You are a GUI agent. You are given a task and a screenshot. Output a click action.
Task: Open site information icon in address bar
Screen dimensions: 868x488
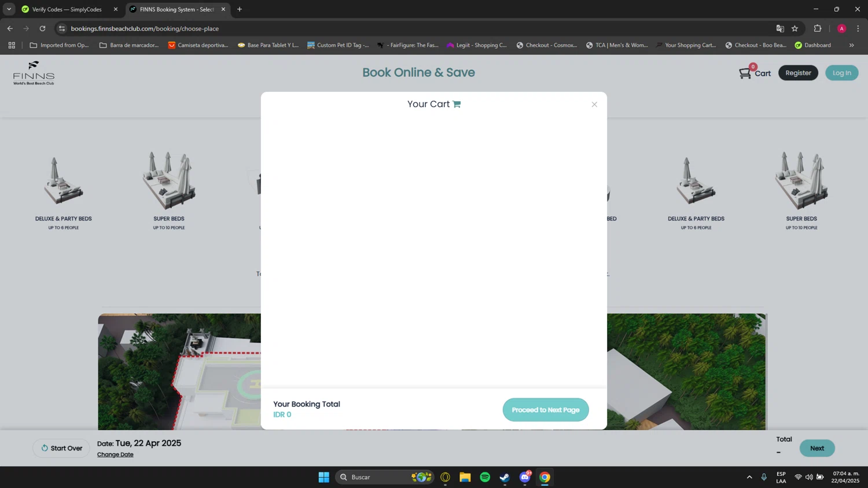(62, 28)
